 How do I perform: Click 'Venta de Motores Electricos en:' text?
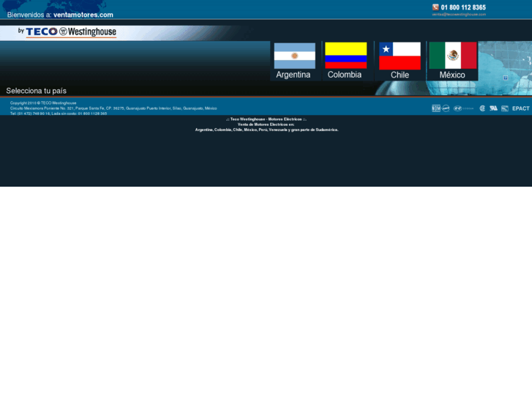click(266, 124)
